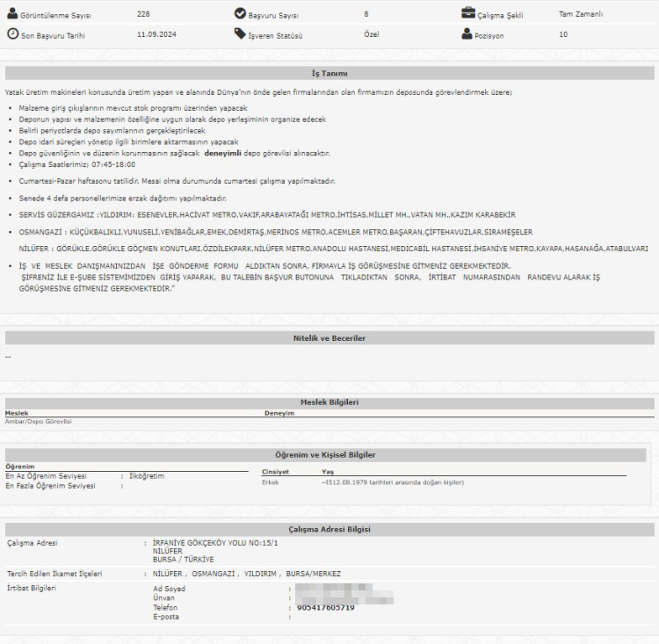The height and width of the screenshot is (644, 659).
Task: Click the Cinsiyet column heading
Action: (x=276, y=472)
